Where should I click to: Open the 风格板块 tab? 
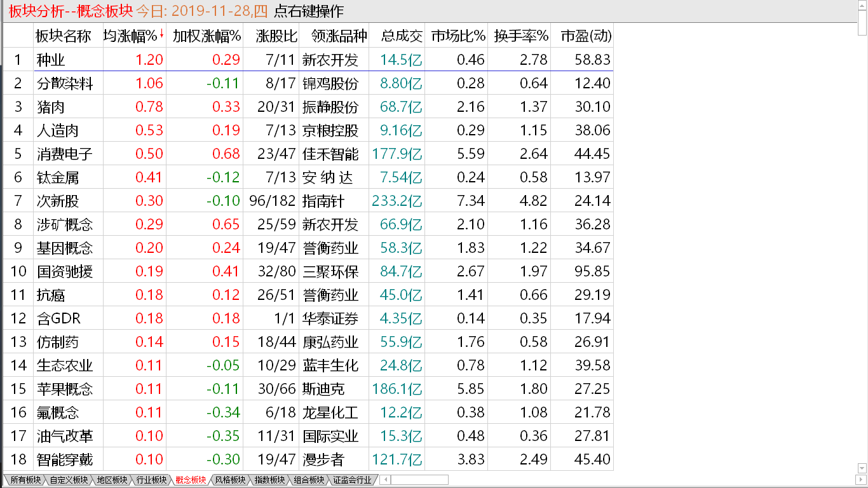tap(229, 480)
